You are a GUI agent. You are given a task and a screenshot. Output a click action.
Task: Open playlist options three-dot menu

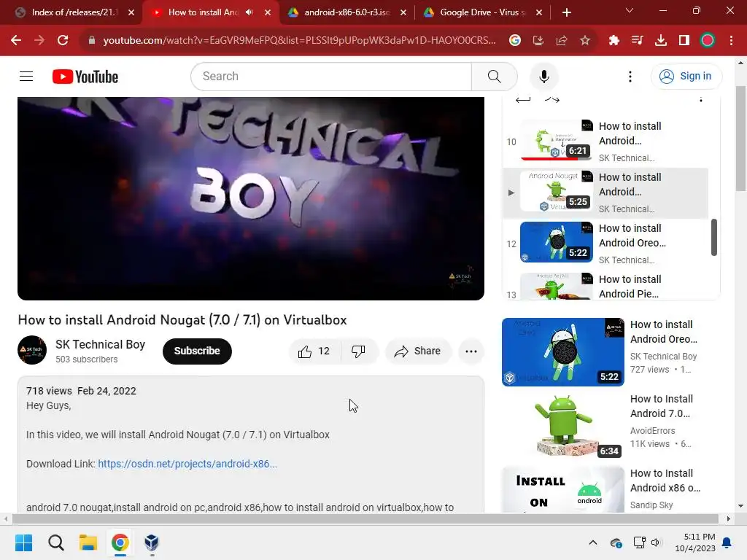click(x=700, y=99)
